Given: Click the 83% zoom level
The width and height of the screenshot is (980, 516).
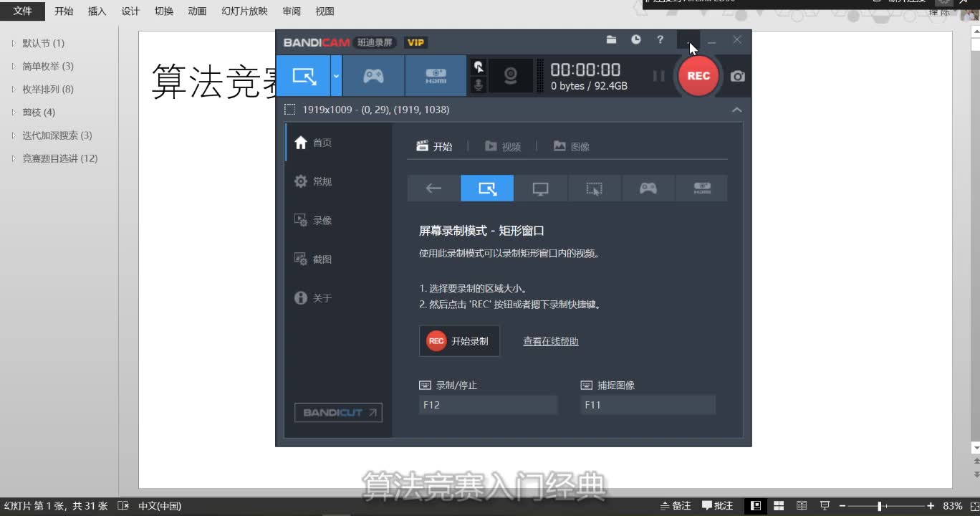Looking at the screenshot, I should 952,506.
